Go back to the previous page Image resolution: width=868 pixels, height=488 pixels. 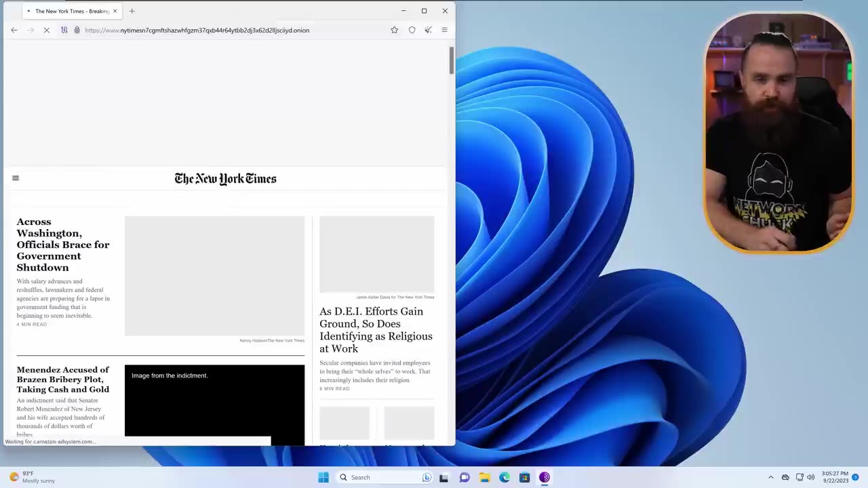(14, 30)
